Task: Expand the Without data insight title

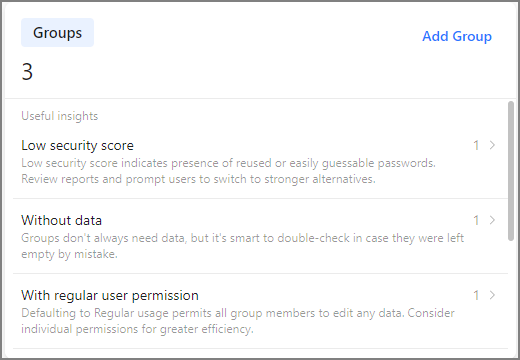Action: pos(61,220)
